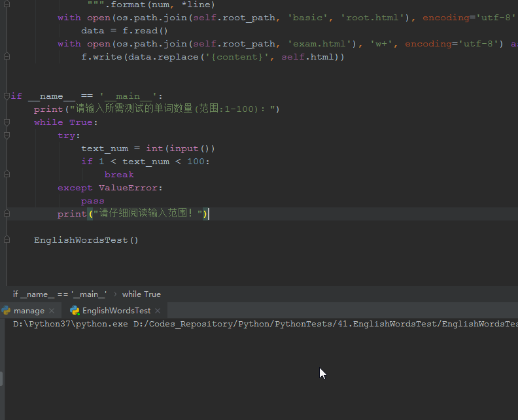Click the Python icon on manage tab
The width and height of the screenshot is (518, 420).
[x=6, y=310]
